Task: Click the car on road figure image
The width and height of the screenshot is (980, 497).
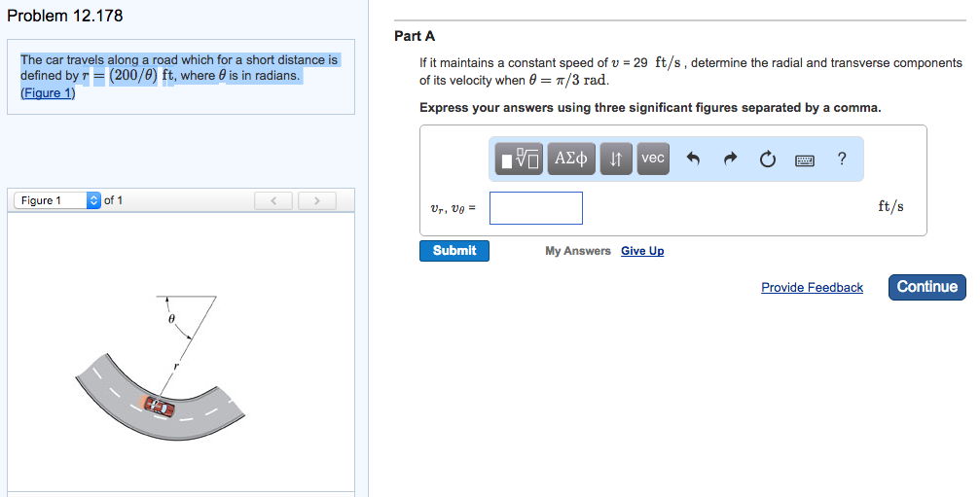Action: click(160, 407)
